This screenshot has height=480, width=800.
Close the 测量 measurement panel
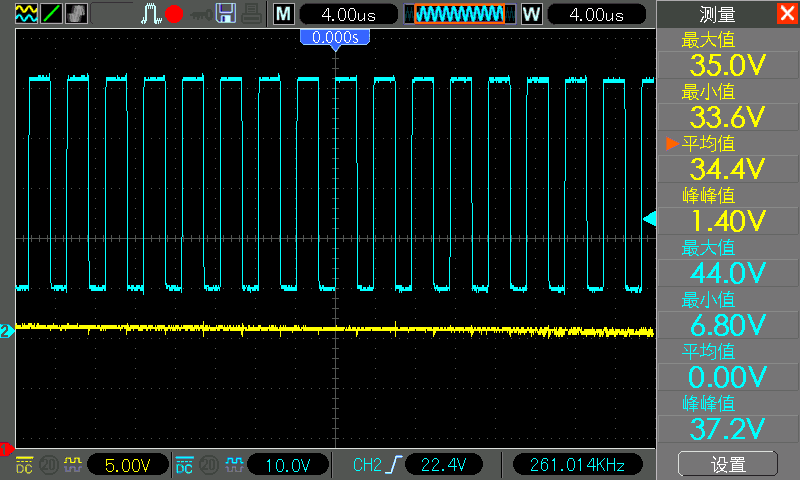[788, 13]
